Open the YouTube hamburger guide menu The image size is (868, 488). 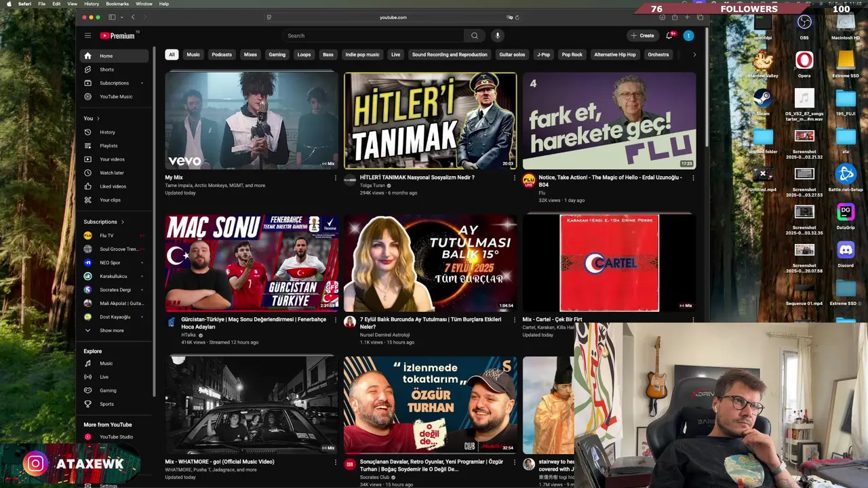tap(87, 35)
